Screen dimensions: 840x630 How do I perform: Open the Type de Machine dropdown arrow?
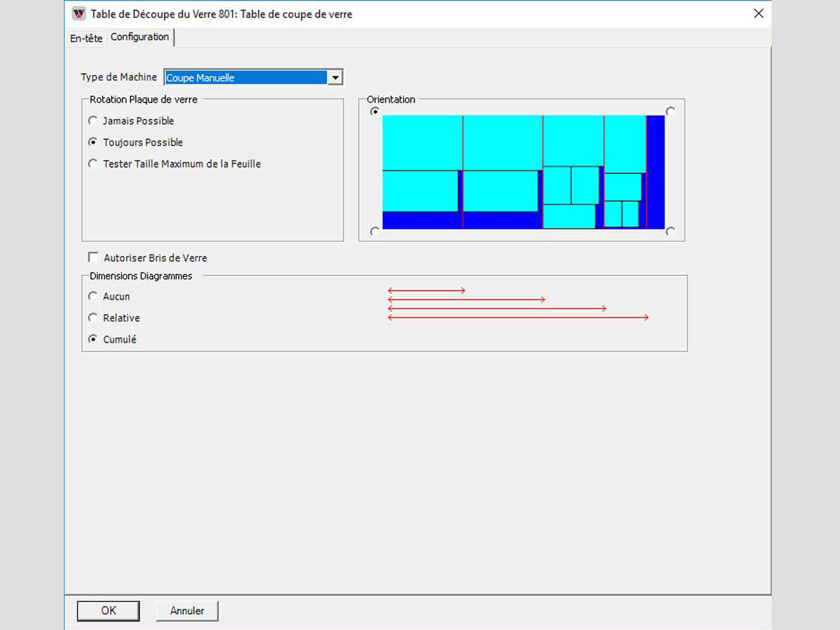click(x=335, y=77)
